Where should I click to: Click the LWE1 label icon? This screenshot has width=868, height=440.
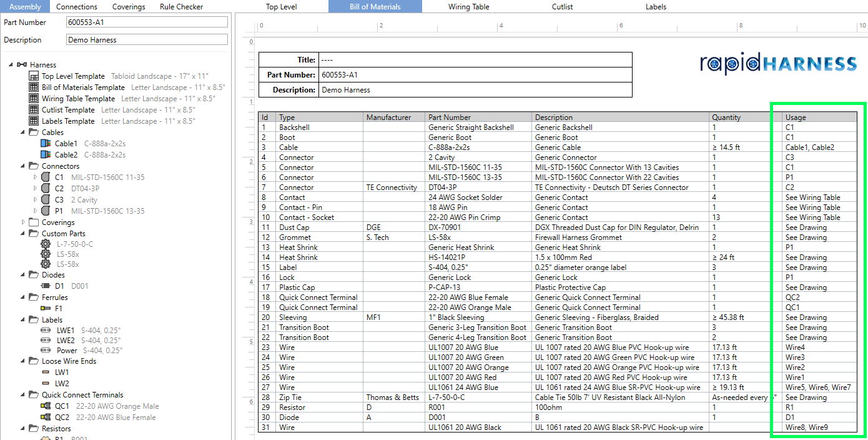point(46,330)
